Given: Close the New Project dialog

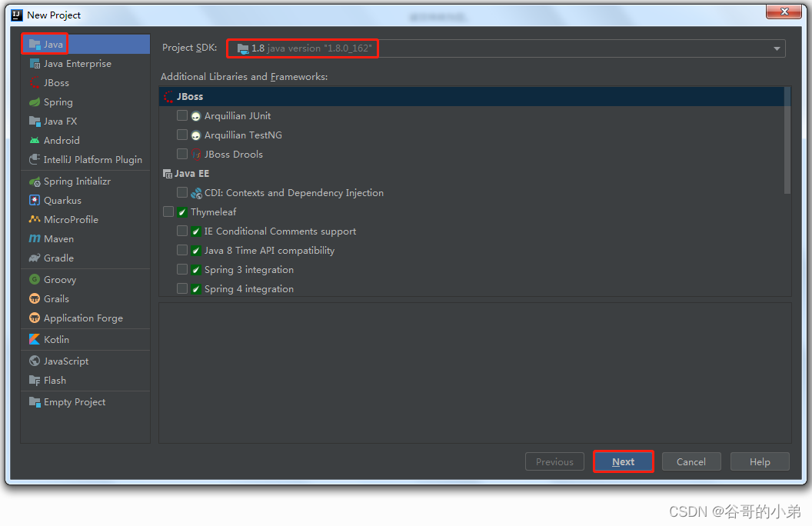Looking at the screenshot, I should coord(784,12).
